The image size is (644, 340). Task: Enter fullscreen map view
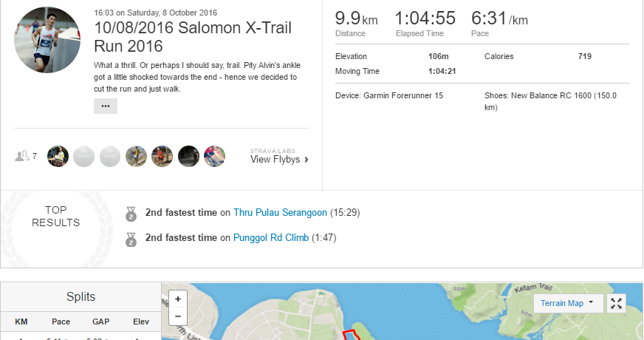pos(617,303)
